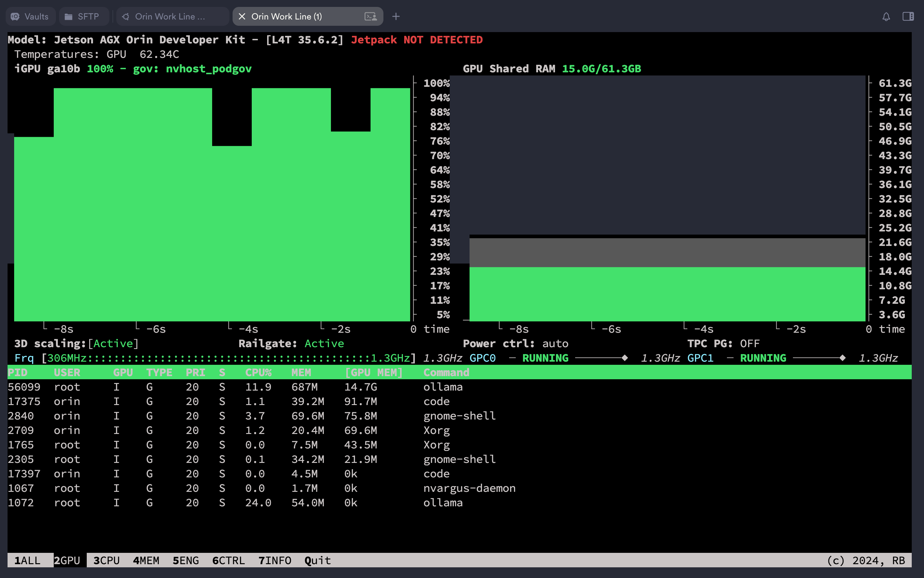Click the PID column header

[x=18, y=372]
